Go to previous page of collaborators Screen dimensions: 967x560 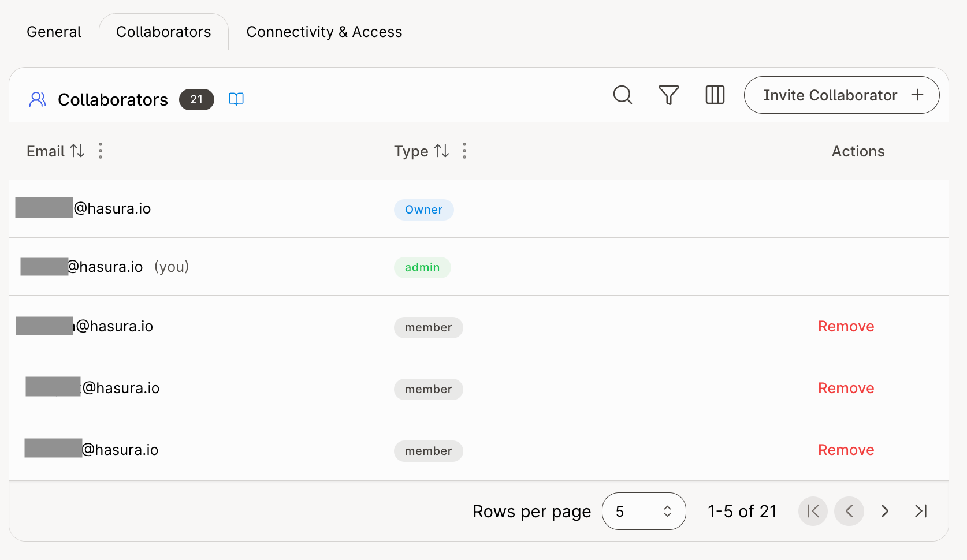pyautogui.click(x=849, y=511)
